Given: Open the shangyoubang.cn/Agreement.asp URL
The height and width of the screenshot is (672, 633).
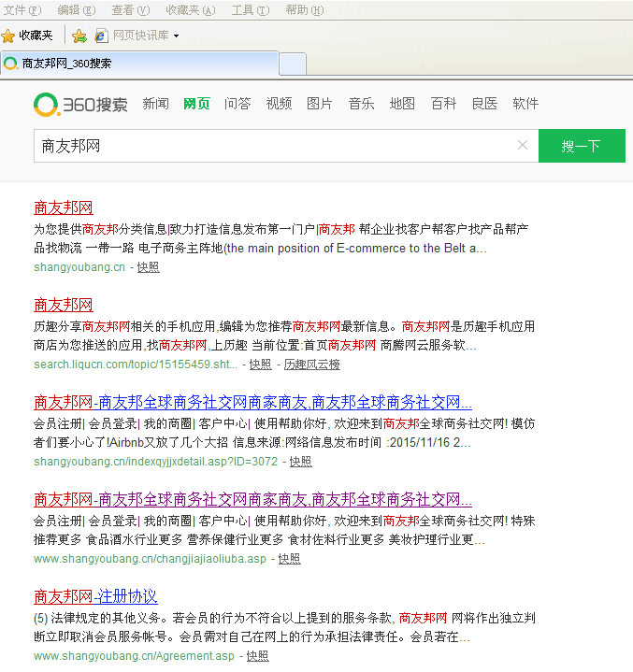Looking at the screenshot, I should coord(135,656).
